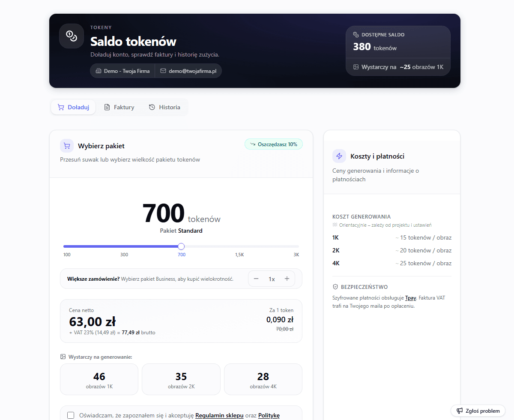Click the 35 obrazów 2K card
The width and height of the screenshot is (514, 420).
[181, 379]
